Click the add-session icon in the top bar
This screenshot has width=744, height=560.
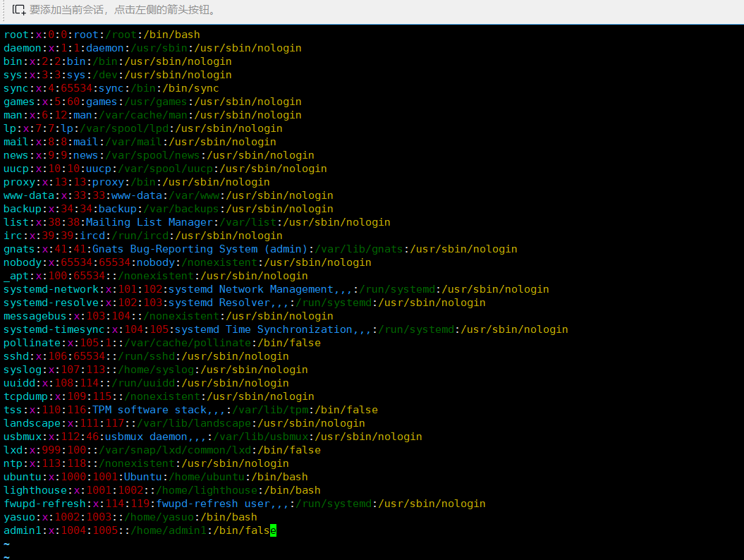click(19, 10)
